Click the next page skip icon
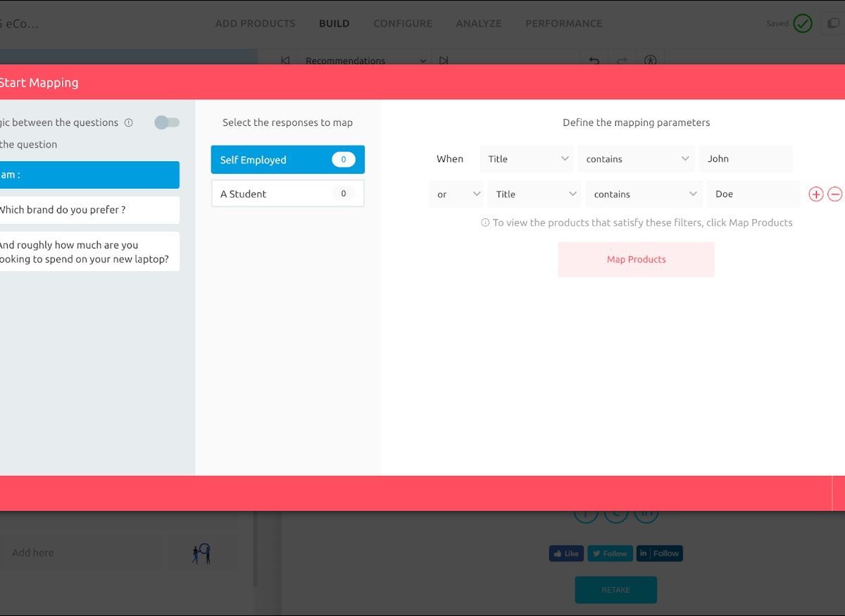Screen dimensions: 845x616 [x=443, y=61]
